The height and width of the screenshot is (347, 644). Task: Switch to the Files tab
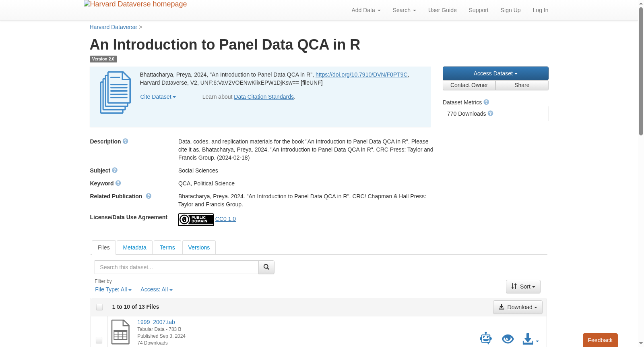tap(104, 247)
